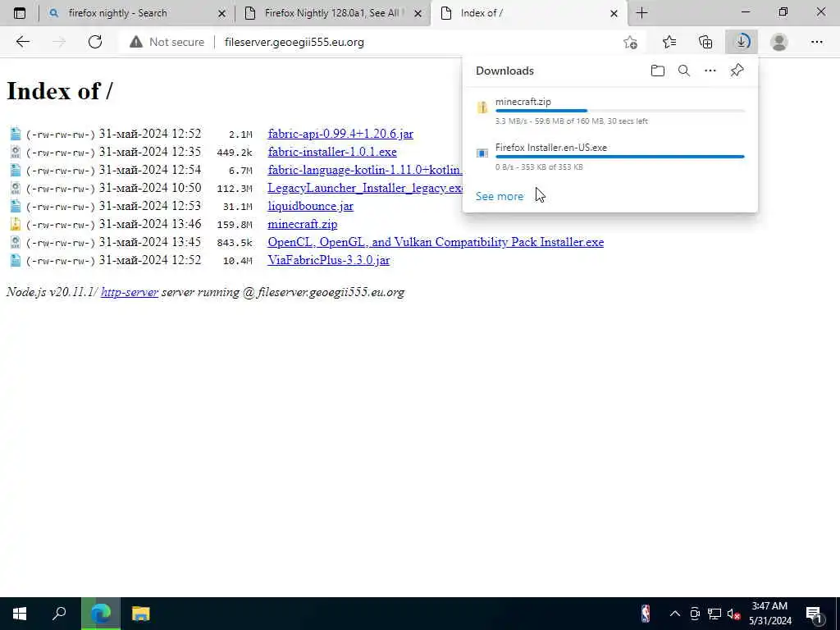Click the minecraft.zip download progress bar
The height and width of the screenshot is (630, 840).
[x=620, y=111]
